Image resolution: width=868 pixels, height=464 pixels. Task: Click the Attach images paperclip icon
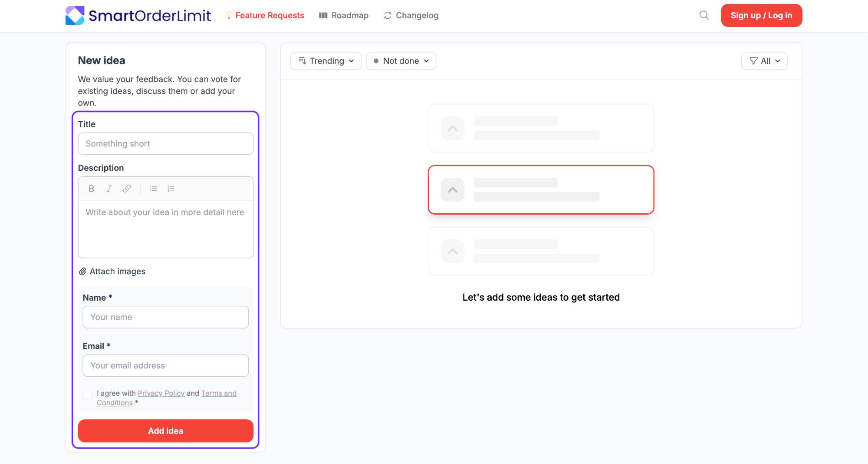pos(82,272)
